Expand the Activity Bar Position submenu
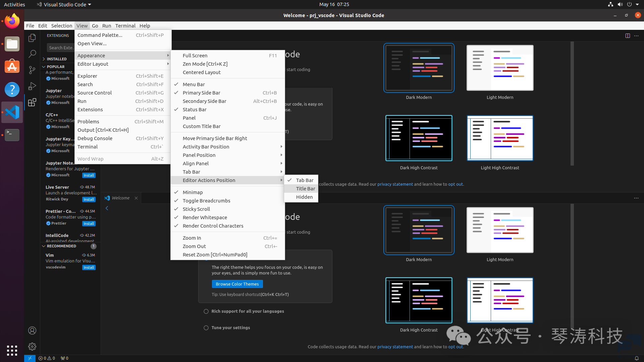 coord(228,147)
